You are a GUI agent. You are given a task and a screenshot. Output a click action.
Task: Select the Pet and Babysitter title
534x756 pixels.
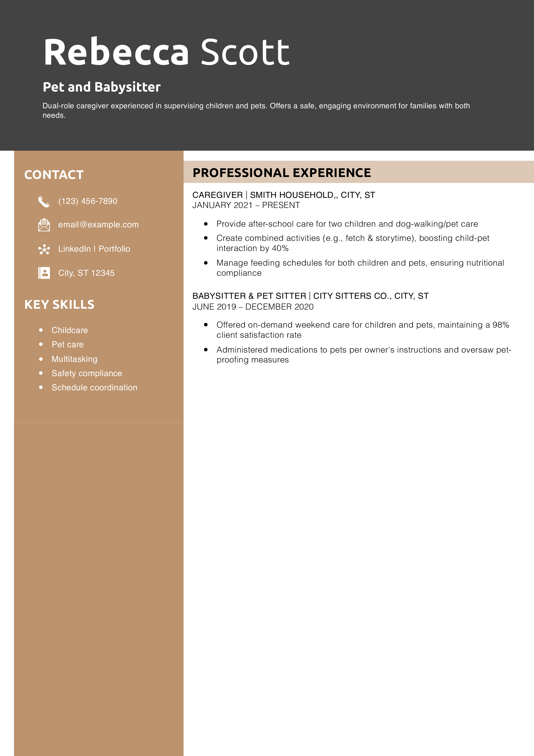point(102,87)
